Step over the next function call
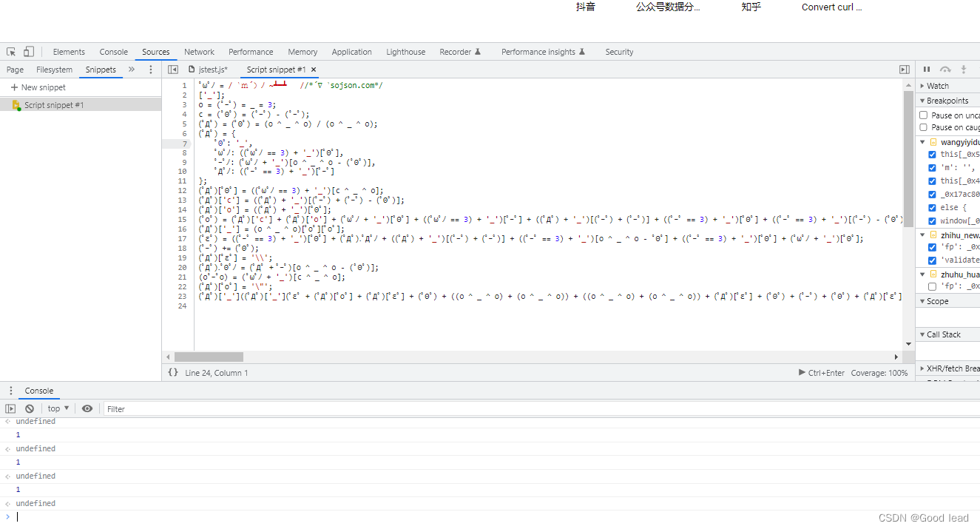Viewport: 980px width, 529px height. (945, 68)
